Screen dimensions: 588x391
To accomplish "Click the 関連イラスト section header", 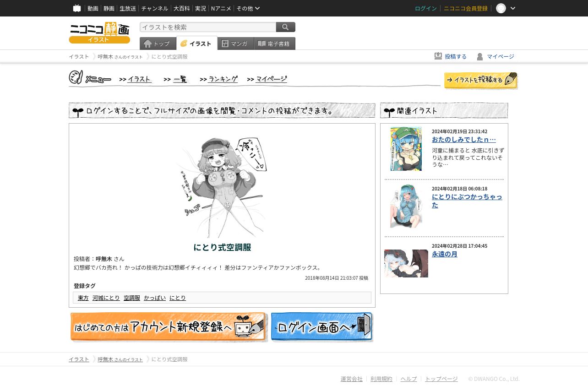I will (444, 110).
